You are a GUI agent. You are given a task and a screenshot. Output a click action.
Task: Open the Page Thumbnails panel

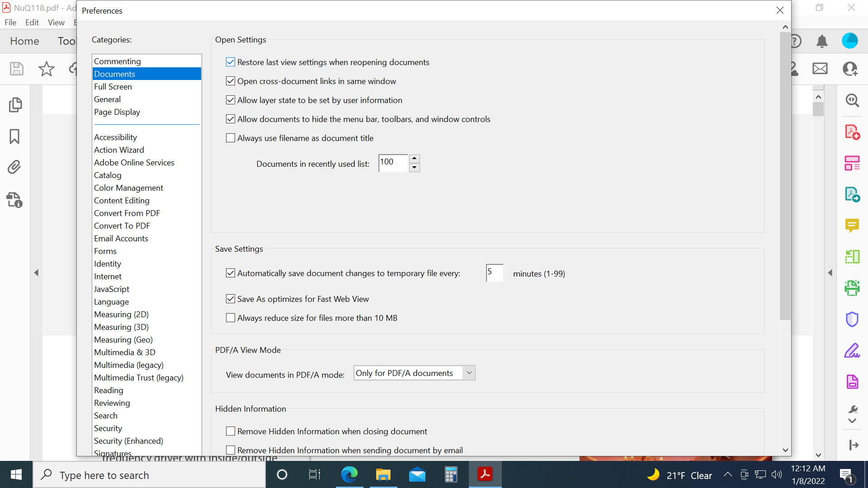coord(15,104)
